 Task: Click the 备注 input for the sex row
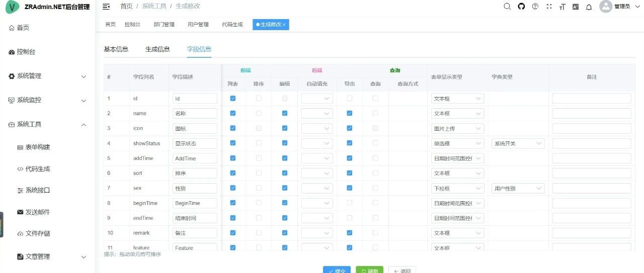[592, 189]
